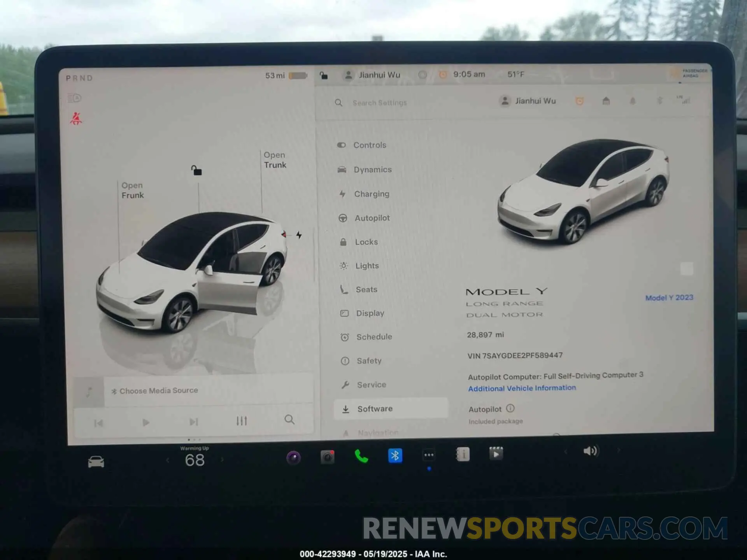Tap the orange alarm icon in settings header
This screenshot has width=747, height=560.
[x=579, y=101]
